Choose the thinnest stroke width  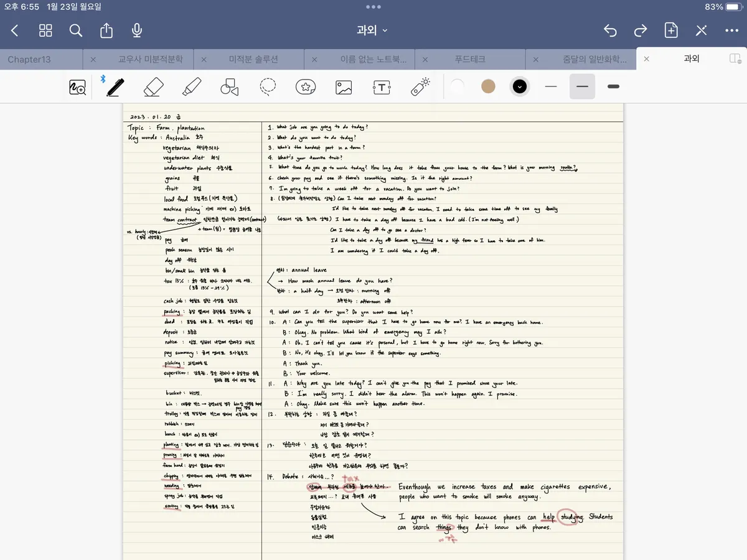tap(551, 86)
